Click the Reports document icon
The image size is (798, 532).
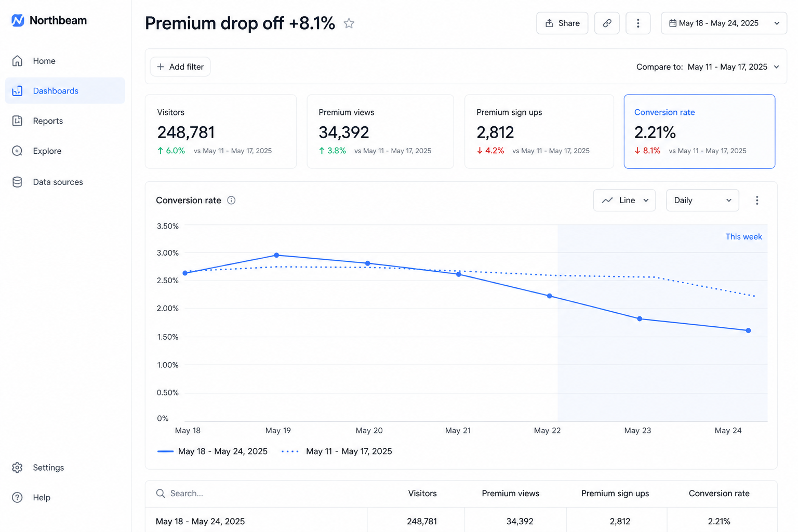pyautogui.click(x=17, y=121)
